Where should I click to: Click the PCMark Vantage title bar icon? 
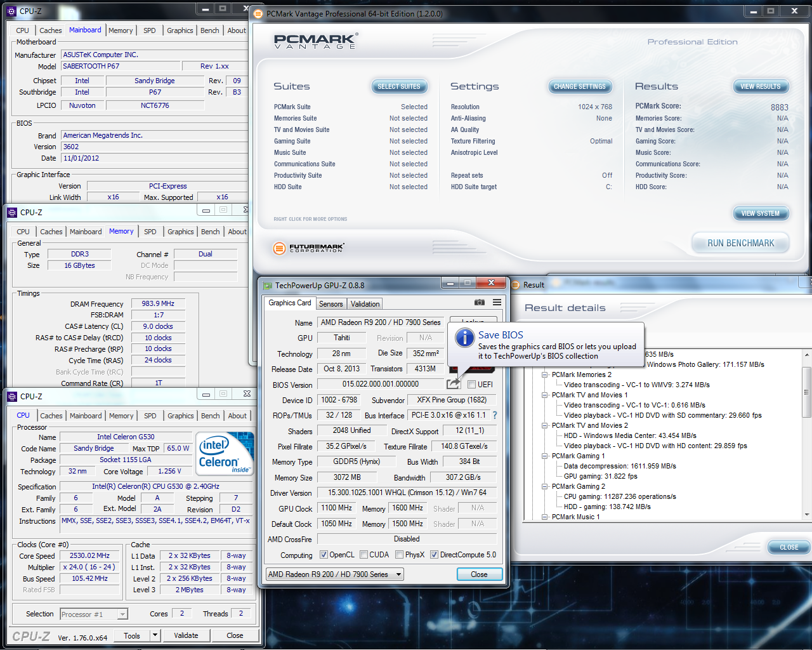coord(258,13)
